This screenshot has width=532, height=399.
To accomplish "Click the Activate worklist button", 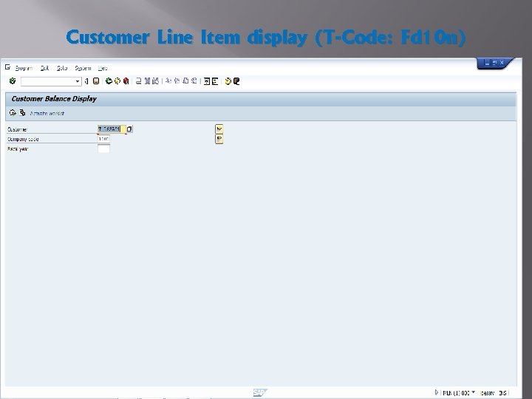I will (x=47, y=113).
